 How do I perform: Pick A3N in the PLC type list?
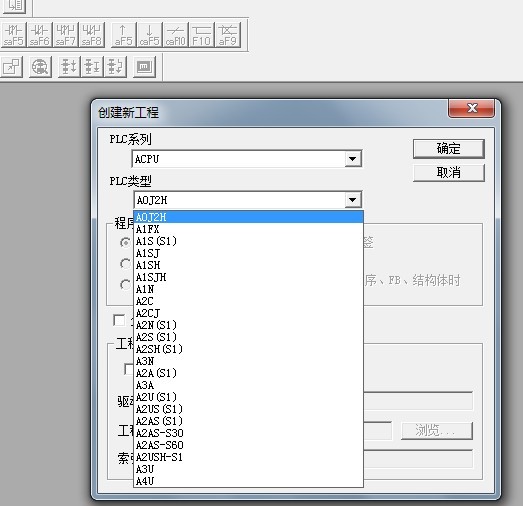[248, 361]
